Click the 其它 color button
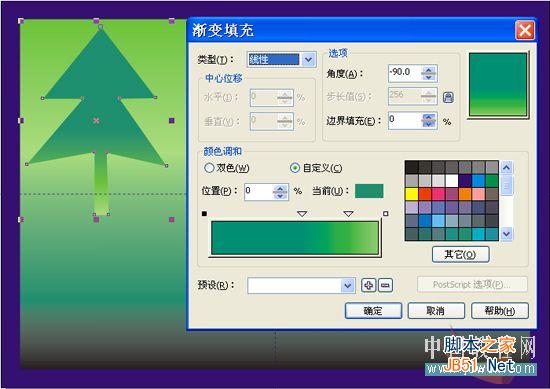550x389 pixels. [461, 254]
